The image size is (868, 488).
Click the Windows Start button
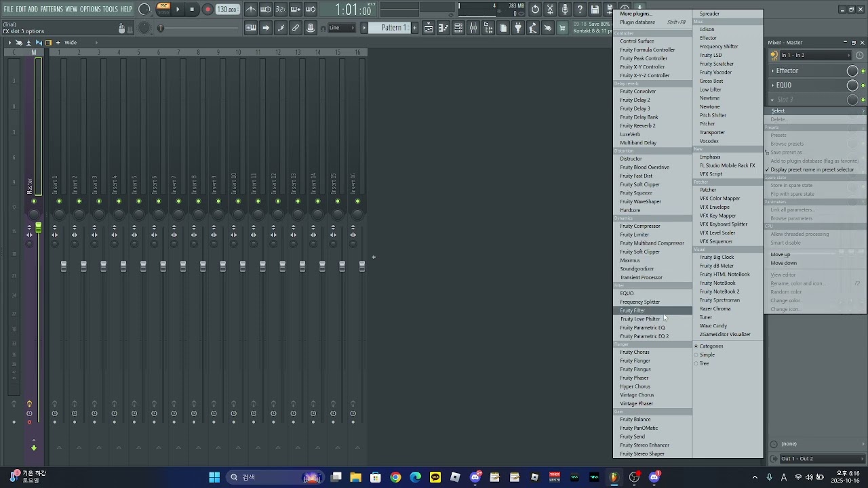pos(214,477)
